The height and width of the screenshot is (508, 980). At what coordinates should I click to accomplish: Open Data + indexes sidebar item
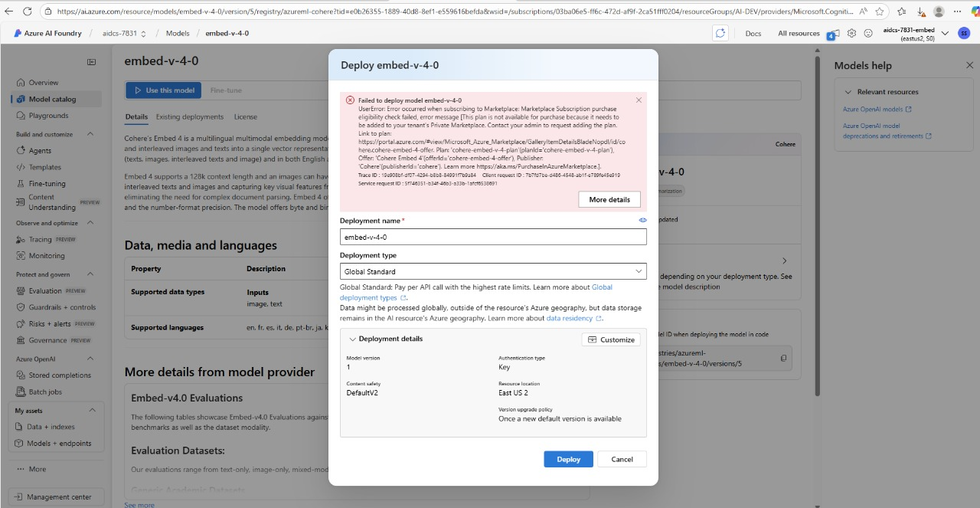click(51, 427)
